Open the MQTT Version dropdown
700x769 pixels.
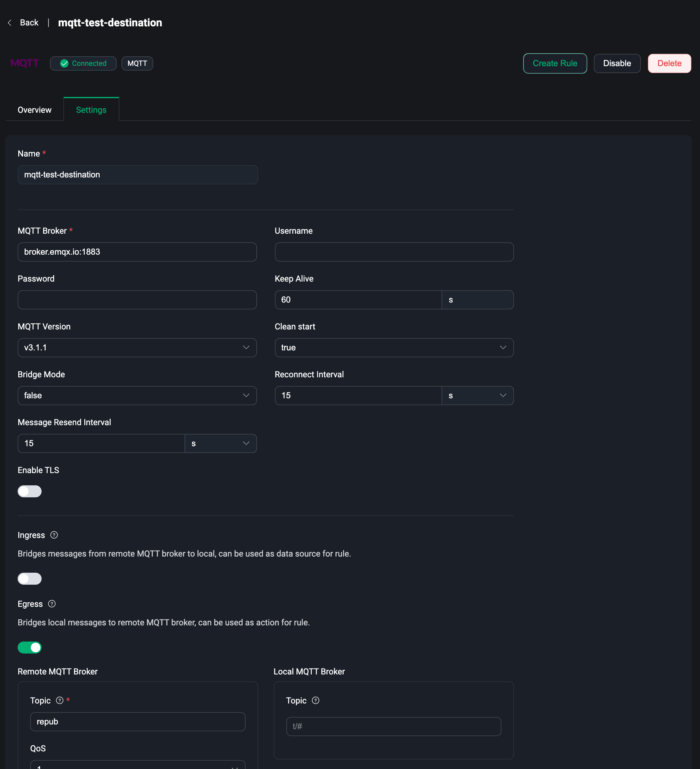(137, 347)
